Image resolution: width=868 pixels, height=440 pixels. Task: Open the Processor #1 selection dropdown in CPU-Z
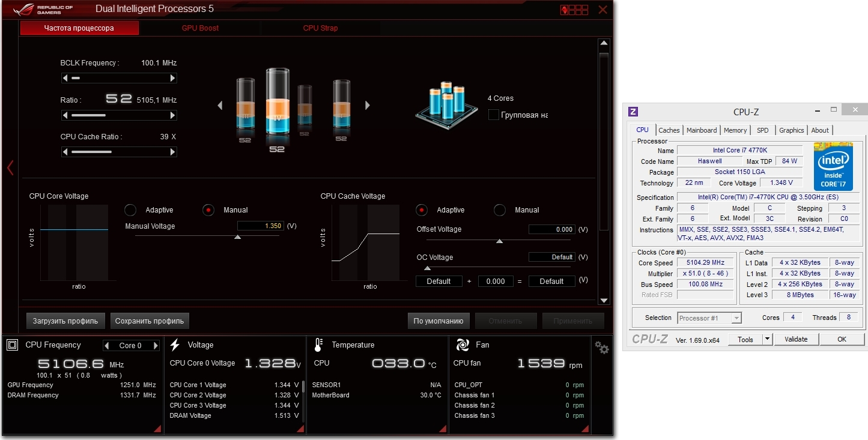709,318
